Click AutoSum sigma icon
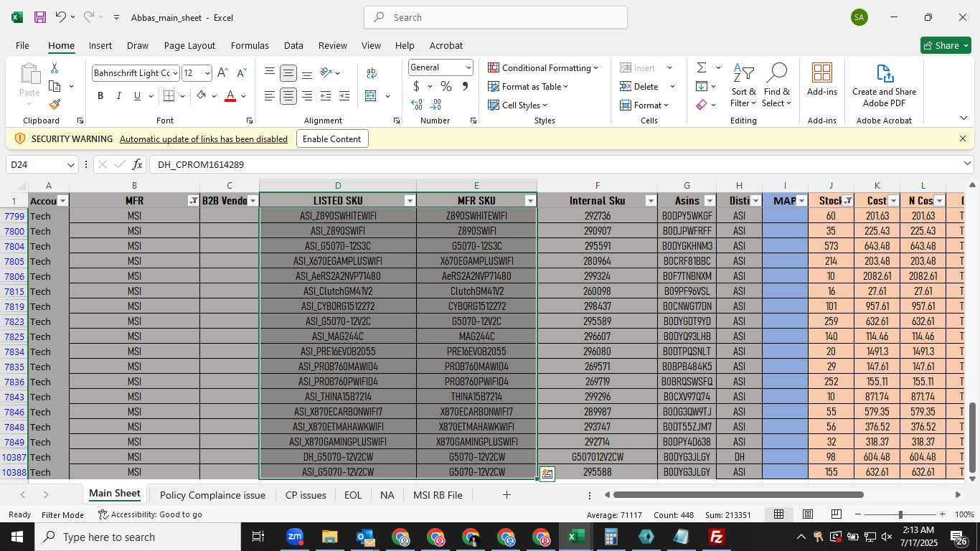980x551 pixels. point(702,67)
